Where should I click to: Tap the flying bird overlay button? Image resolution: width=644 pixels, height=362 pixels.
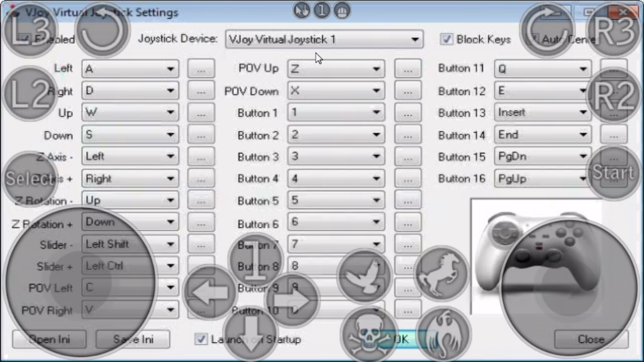tap(364, 275)
